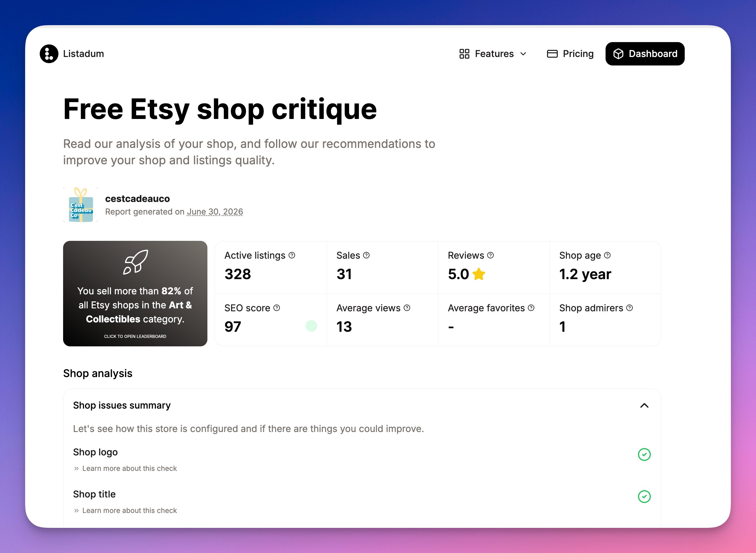The height and width of the screenshot is (553, 756).
Task: Click the Shop issues summary heading
Action: (x=122, y=405)
